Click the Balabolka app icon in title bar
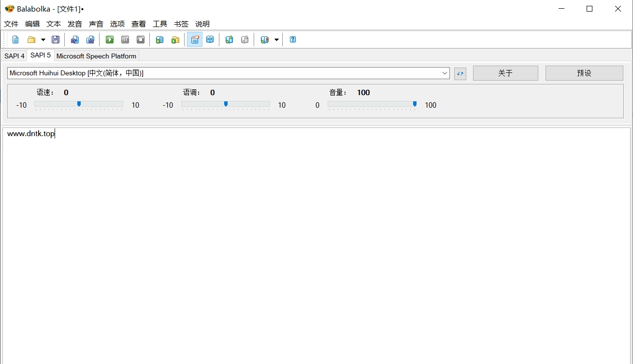Screen dimensions: 633x364 tap(9, 9)
